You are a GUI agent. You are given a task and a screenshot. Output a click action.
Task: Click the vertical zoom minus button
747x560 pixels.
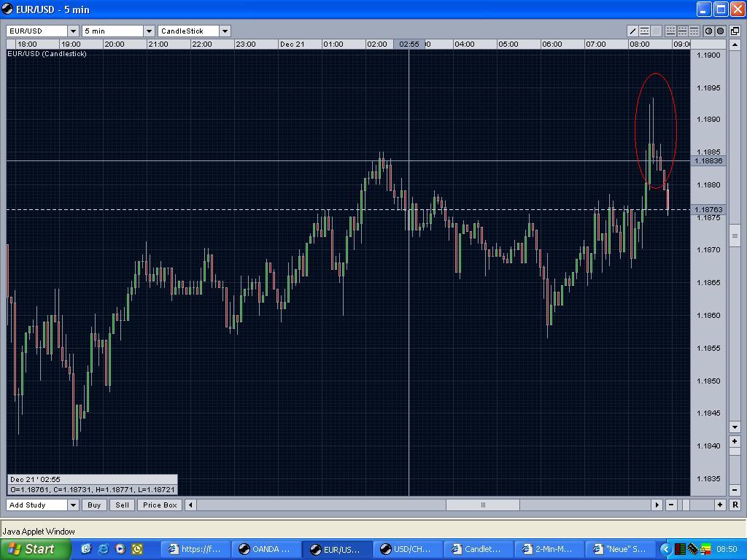tap(735, 489)
